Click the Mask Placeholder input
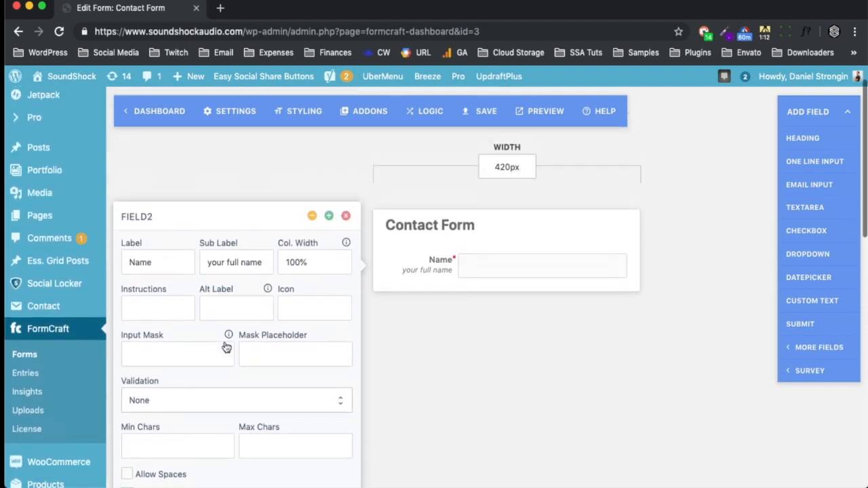868x488 pixels. 296,354
